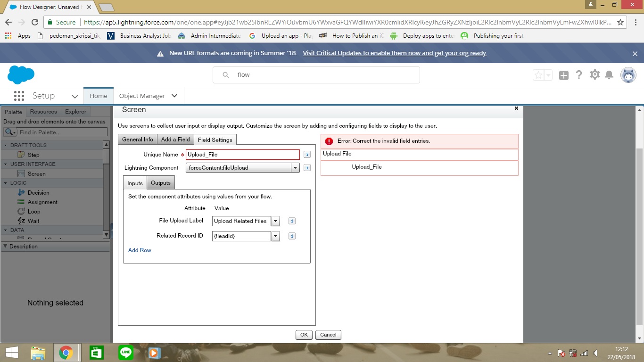Switch to the General Info tab

[138, 140]
